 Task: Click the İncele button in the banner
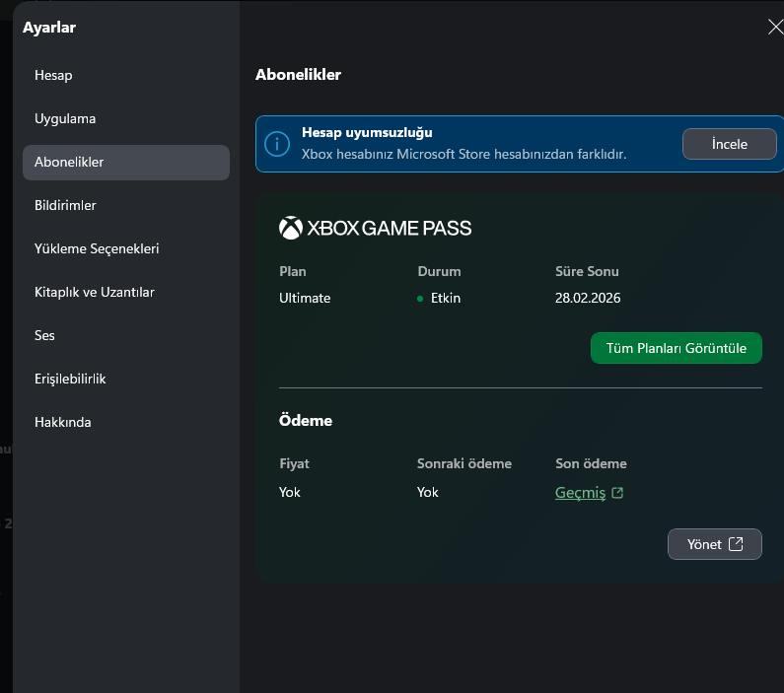pyautogui.click(x=730, y=144)
